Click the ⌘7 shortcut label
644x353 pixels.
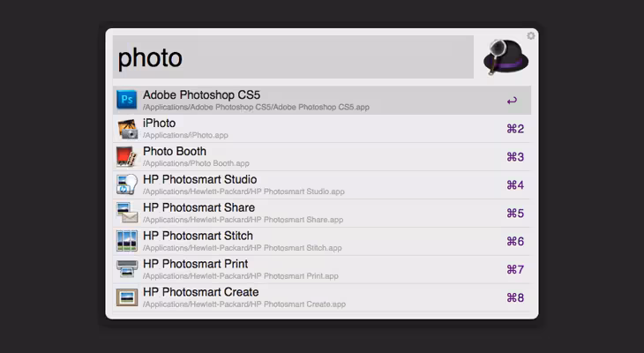pyautogui.click(x=515, y=269)
